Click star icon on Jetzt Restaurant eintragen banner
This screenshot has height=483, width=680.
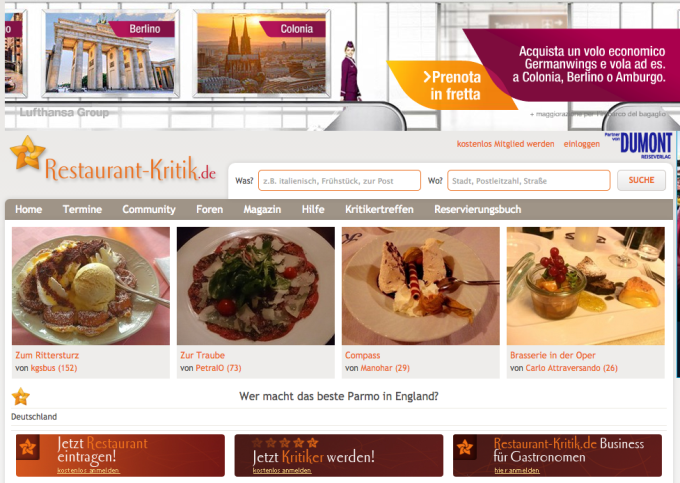pyautogui.click(x=28, y=447)
